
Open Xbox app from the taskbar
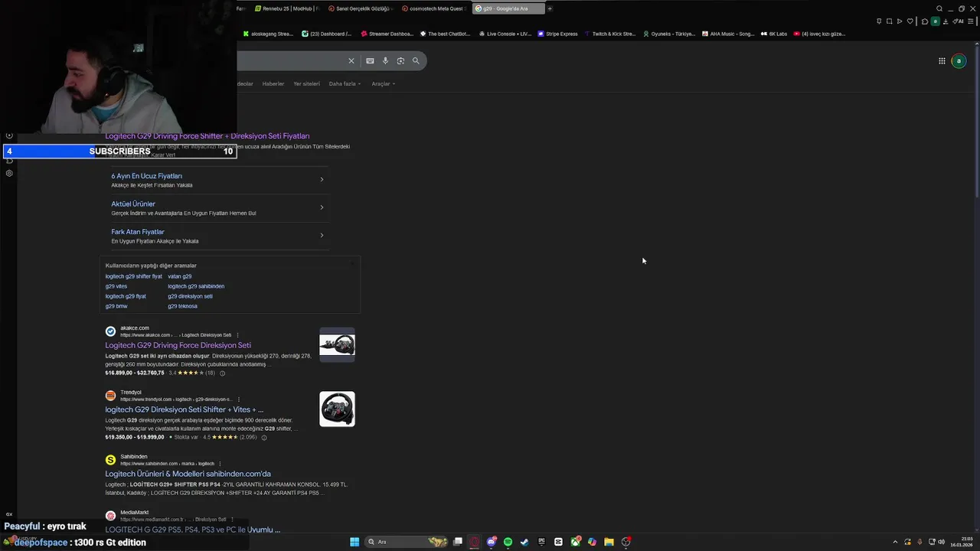575,542
